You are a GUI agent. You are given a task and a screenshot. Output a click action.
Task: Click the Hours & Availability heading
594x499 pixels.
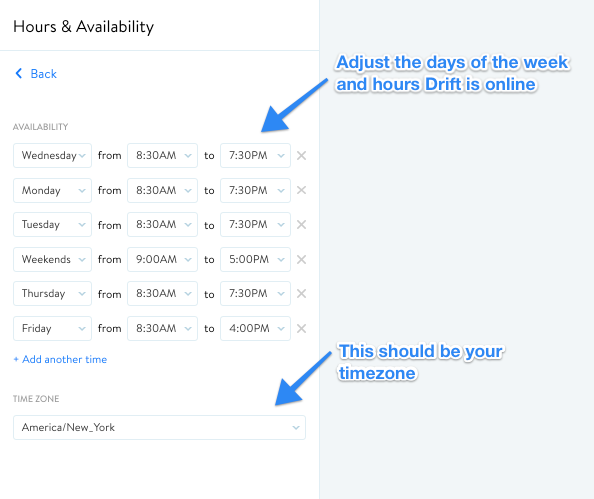pos(83,27)
